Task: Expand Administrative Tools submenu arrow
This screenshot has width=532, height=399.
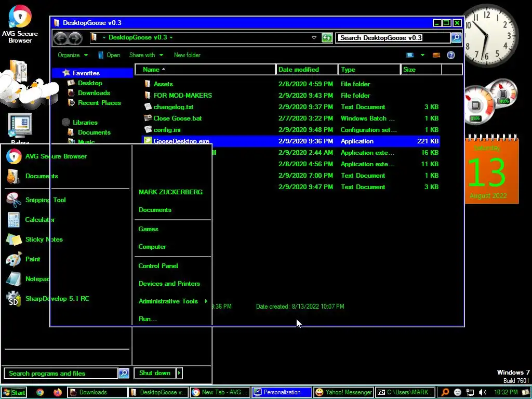Action: point(206,301)
